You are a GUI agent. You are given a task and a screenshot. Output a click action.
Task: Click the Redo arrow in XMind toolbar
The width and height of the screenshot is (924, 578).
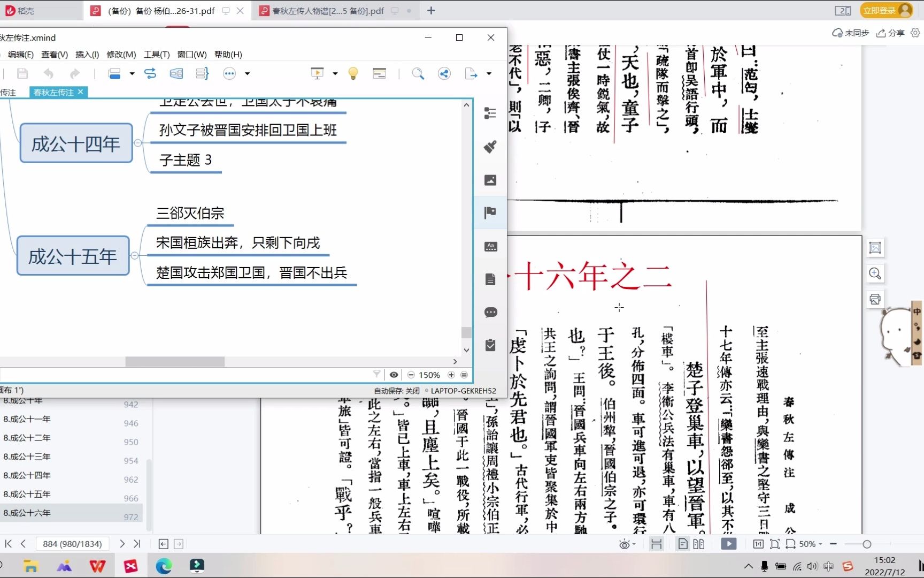(74, 74)
